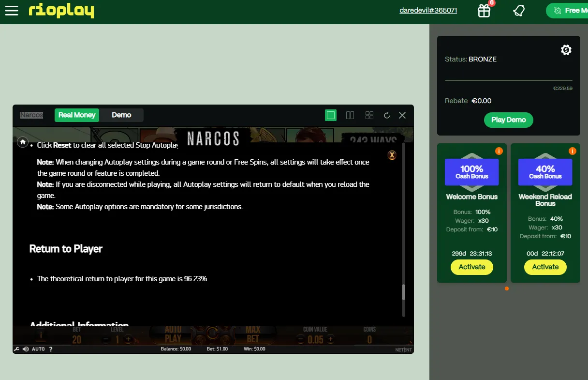Click the 'Weekend Reload Bonus' title
The width and height of the screenshot is (588, 380).
545,200
